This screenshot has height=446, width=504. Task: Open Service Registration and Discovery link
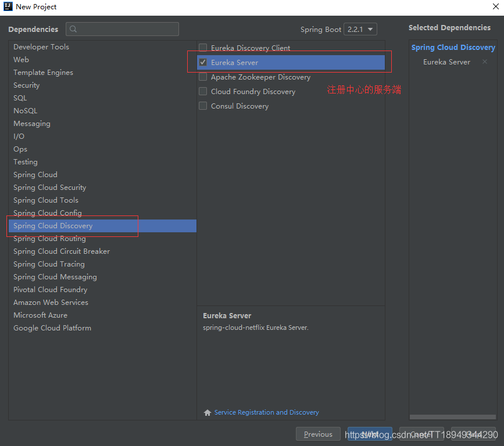(266, 412)
